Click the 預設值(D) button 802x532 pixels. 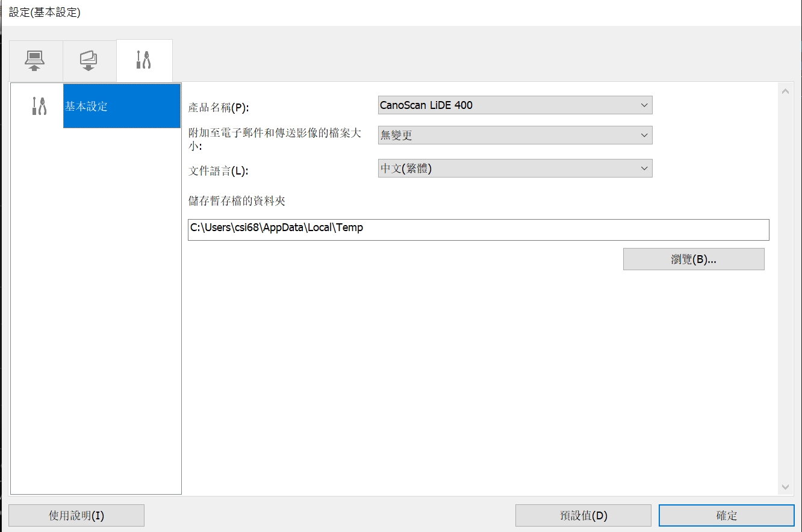click(x=583, y=516)
